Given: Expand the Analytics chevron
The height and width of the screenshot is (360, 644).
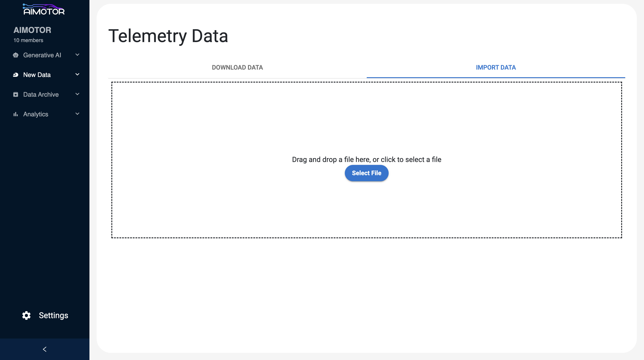Looking at the screenshot, I should pos(77,114).
